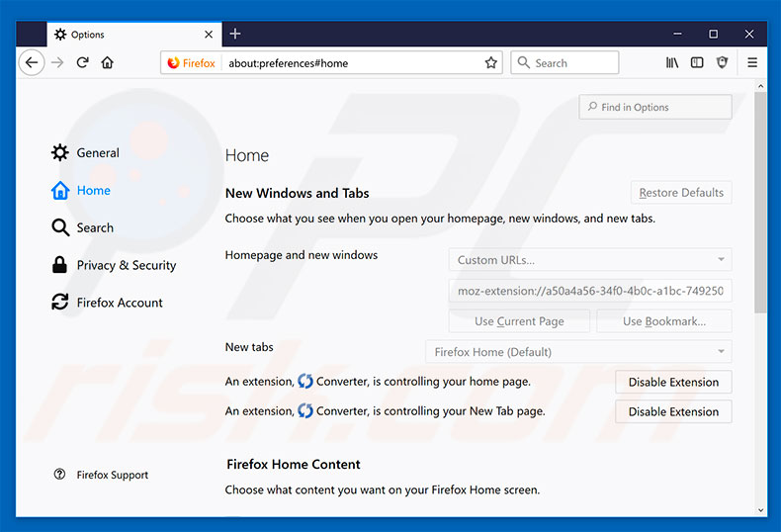Minimize the Firefox window
Screen dimensions: 781x532
[x=677, y=34]
